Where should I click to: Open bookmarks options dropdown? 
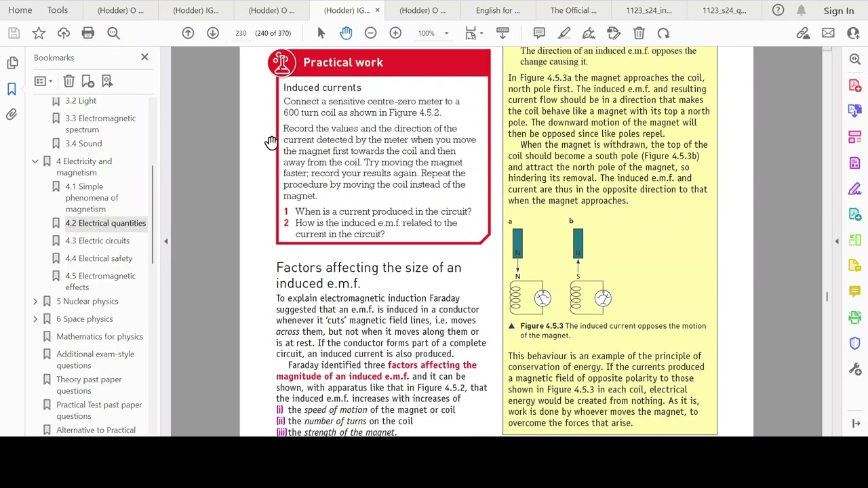point(43,81)
